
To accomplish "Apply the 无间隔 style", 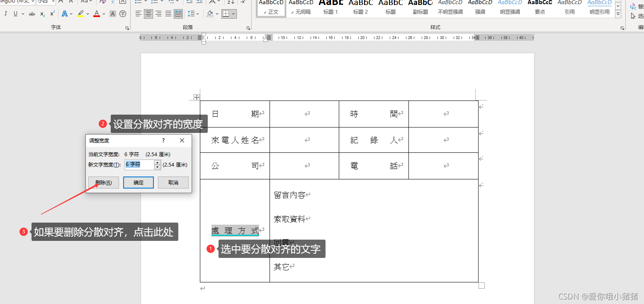I will pos(301,8).
